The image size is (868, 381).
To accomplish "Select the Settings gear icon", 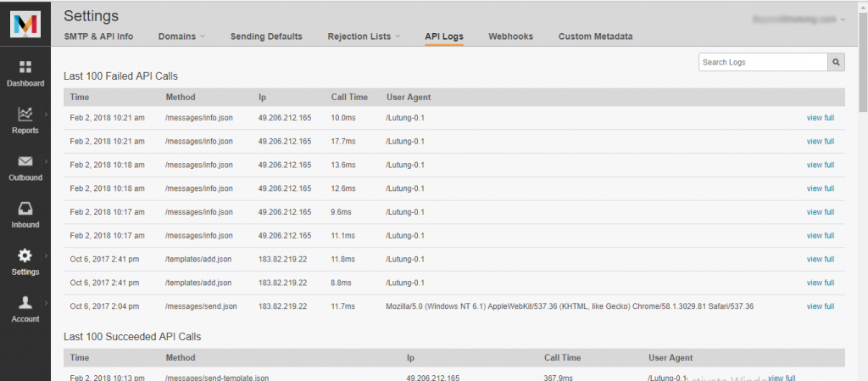I will [x=25, y=256].
